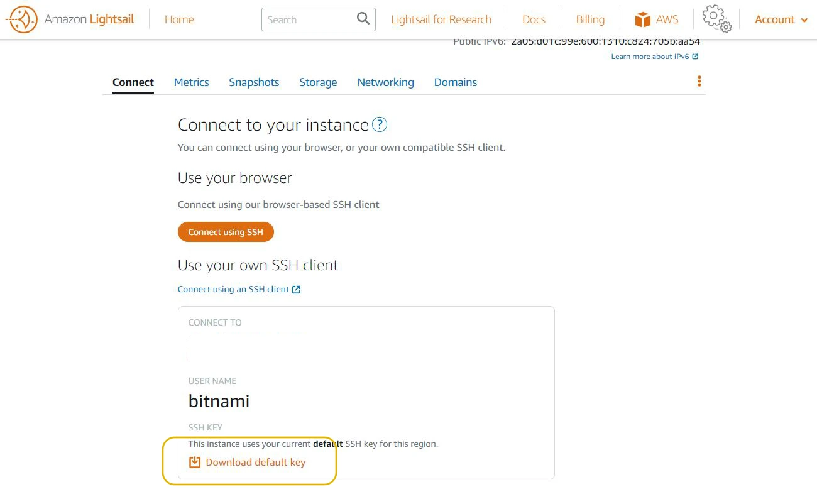817x504 pixels.
Task: Click the Download default key link
Action: click(x=255, y=463)
